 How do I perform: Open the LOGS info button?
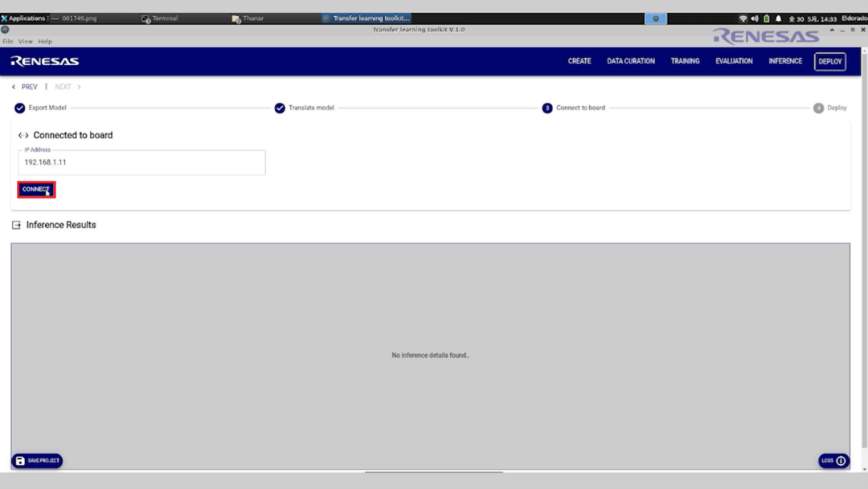point(833,461)
